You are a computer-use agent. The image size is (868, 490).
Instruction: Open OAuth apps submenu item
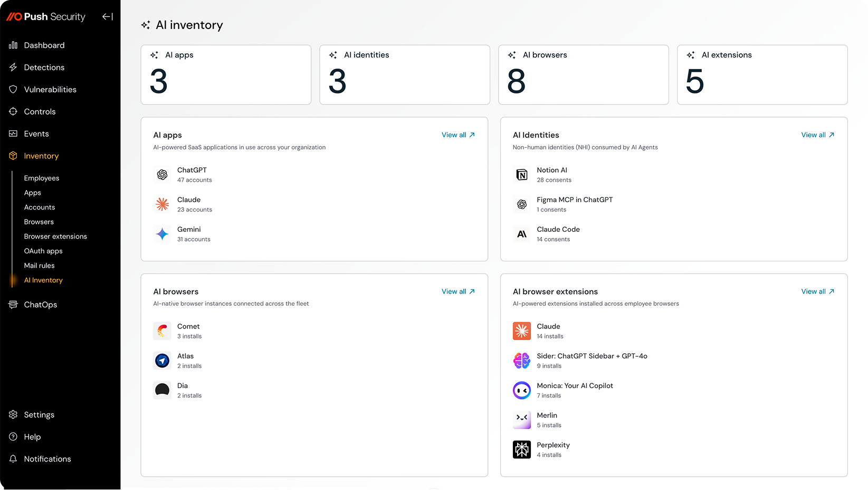pos(43,251)
